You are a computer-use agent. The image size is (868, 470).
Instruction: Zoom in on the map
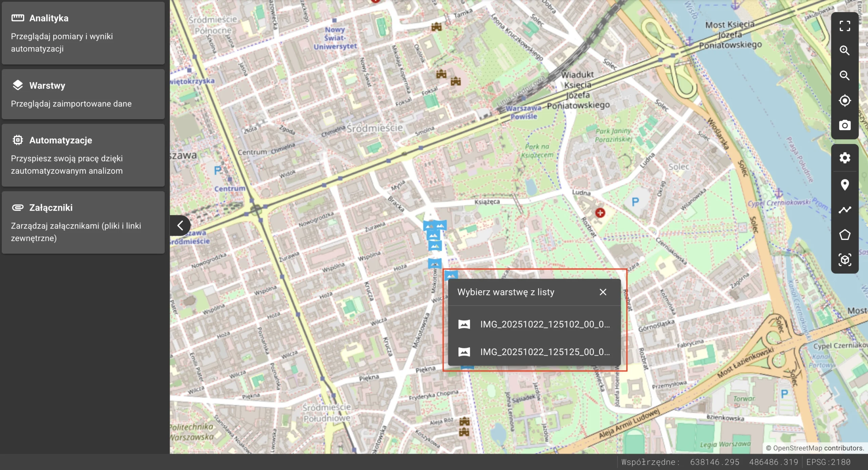(x=845, y=51)
